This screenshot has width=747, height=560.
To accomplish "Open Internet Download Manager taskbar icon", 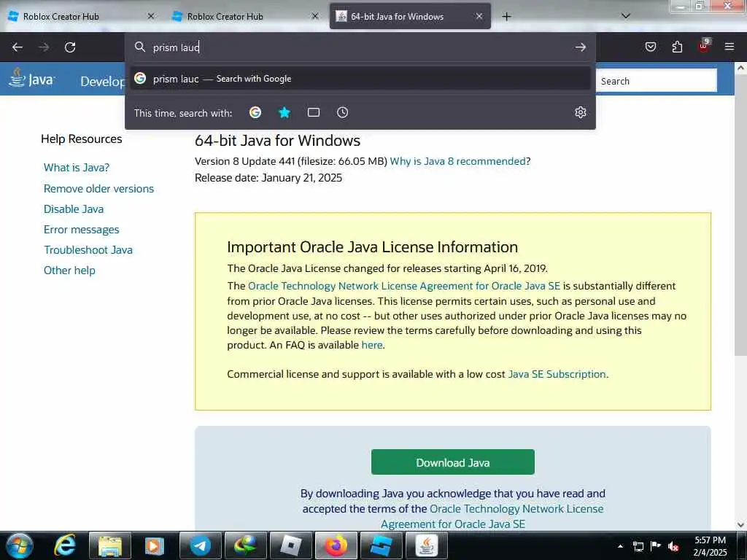I will pyautogui.click(x=245, y=545).
